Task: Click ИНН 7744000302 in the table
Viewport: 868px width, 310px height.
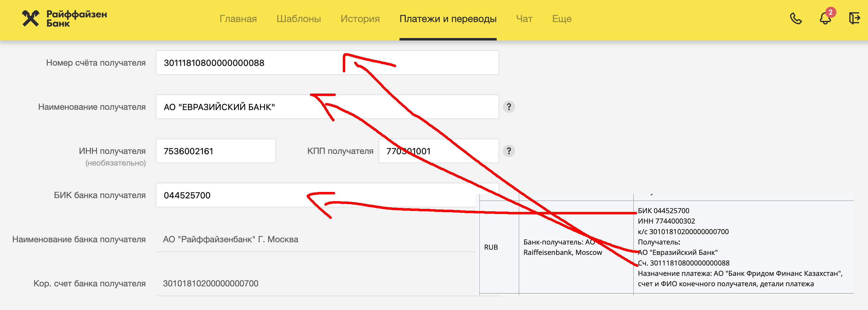Action: click(666, 221)
